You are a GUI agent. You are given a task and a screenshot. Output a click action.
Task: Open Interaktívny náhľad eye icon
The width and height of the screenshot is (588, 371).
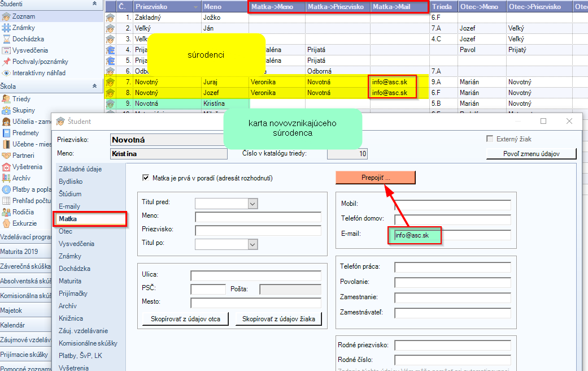tap(6, 73)
